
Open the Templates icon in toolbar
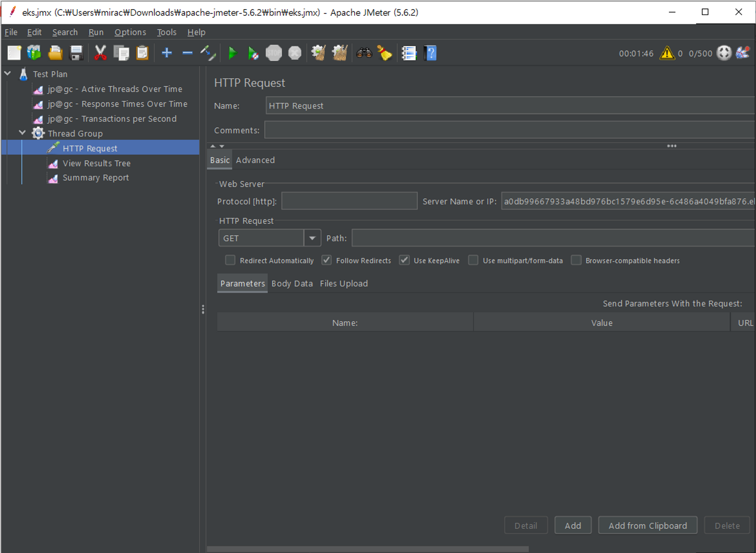34,53
